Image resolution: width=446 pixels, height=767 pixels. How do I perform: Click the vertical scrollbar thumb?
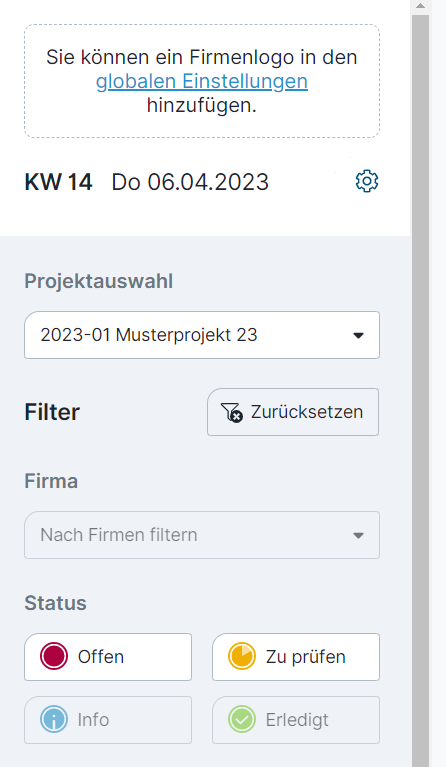pos(421,390)
